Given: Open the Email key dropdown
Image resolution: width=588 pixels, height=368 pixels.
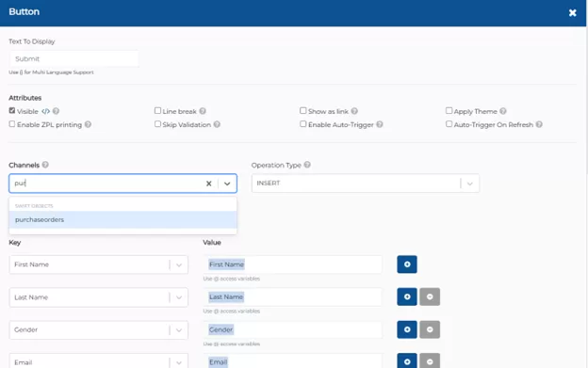Looking at the screenshot, I should pyautogui.click(x=99, y=361).
